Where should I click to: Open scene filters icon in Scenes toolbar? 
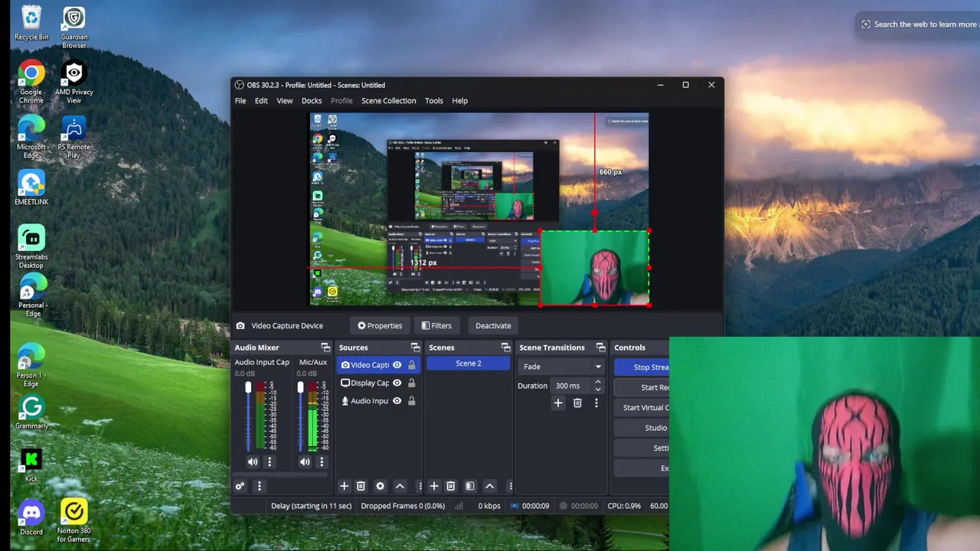pos(470,486)
